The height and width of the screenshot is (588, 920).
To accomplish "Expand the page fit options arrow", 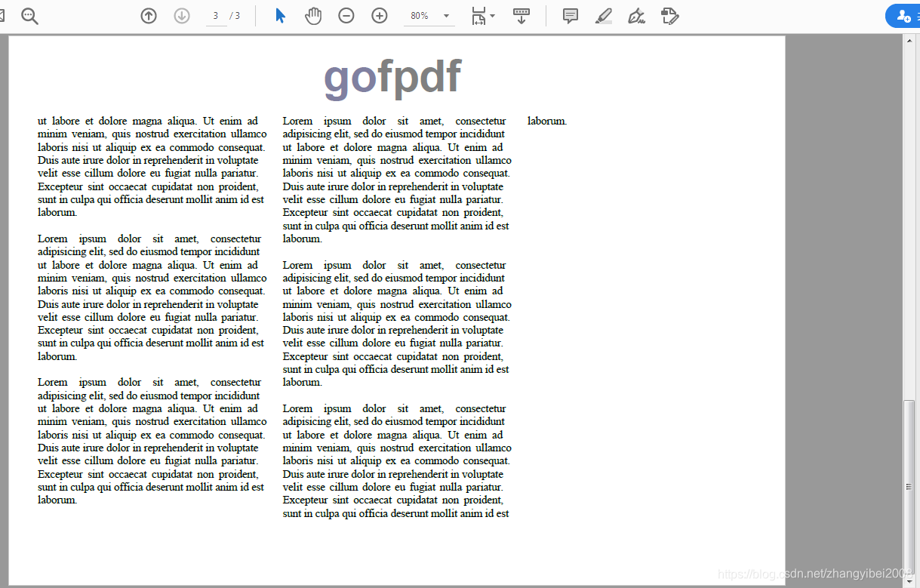I will 493,16.
